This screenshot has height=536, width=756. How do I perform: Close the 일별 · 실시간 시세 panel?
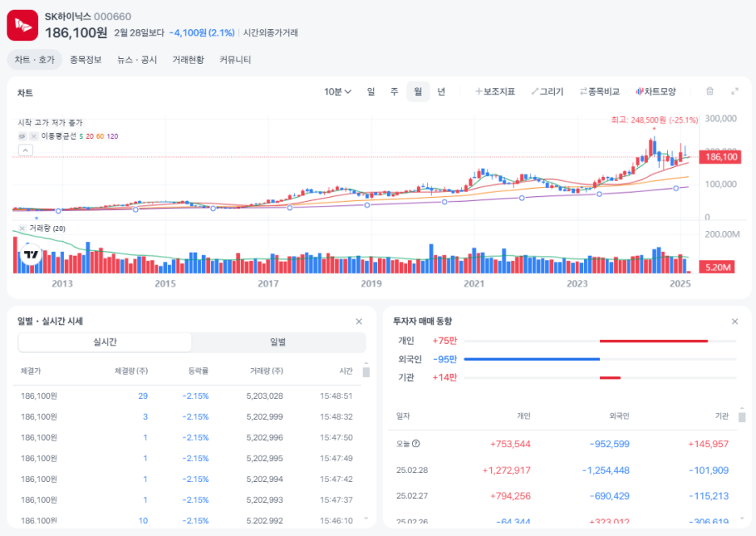(359, 321)
